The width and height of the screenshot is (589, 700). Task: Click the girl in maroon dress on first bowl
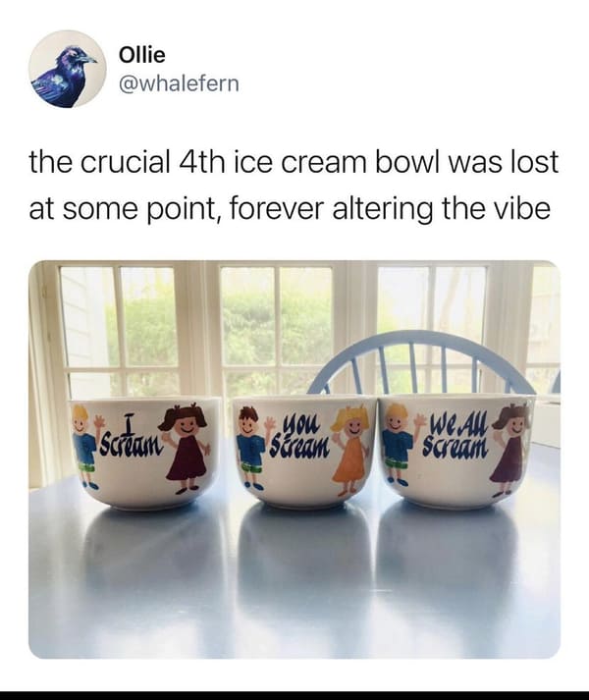pyautogui.click(x=185, y=448)
